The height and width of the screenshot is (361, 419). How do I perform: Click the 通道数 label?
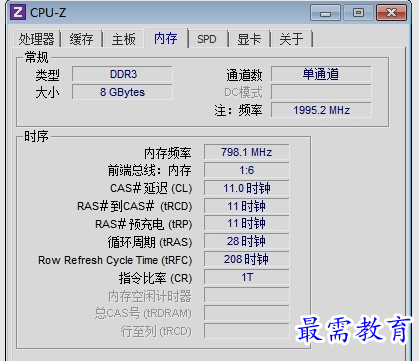[x=244, y=75]
